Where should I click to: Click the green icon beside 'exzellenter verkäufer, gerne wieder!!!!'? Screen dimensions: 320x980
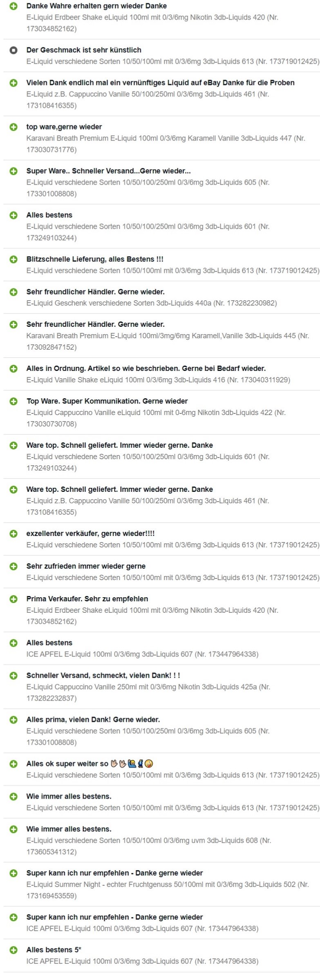click(13, 534)
